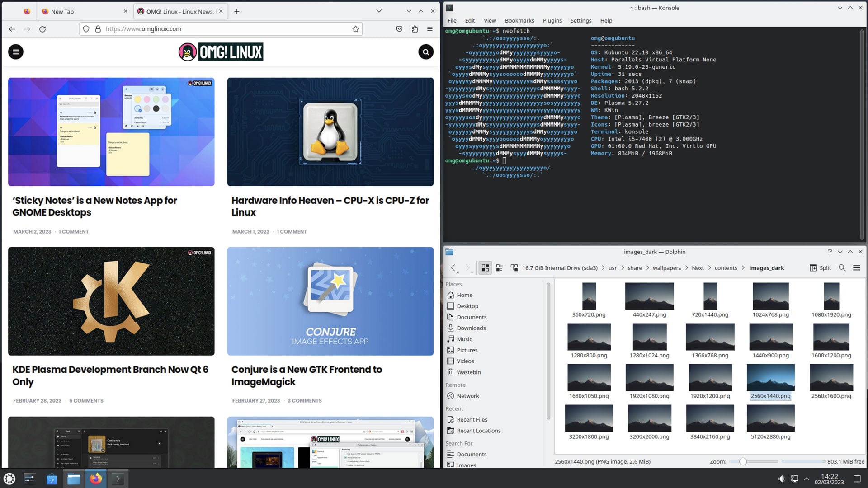Screen dimensions: 868x488
Task: Open the OMG! Linux hamburger menu
Action: [x=16, y=52]
